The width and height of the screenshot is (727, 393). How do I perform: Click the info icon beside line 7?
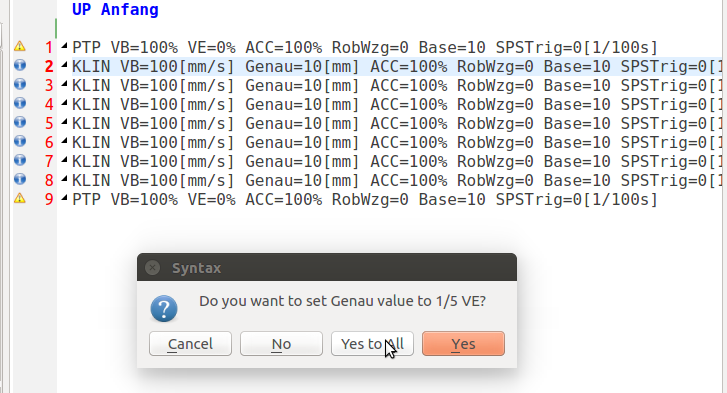coord(19,160)
